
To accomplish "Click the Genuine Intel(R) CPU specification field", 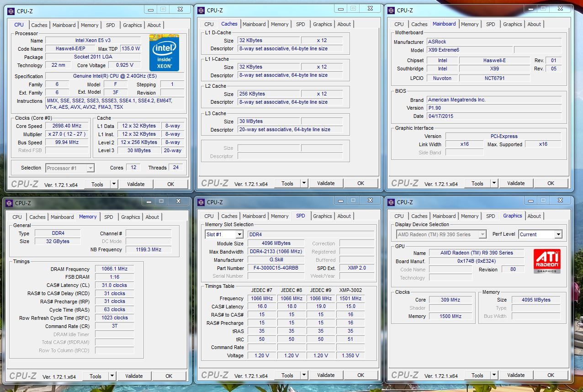I will (x=115, y=76).
